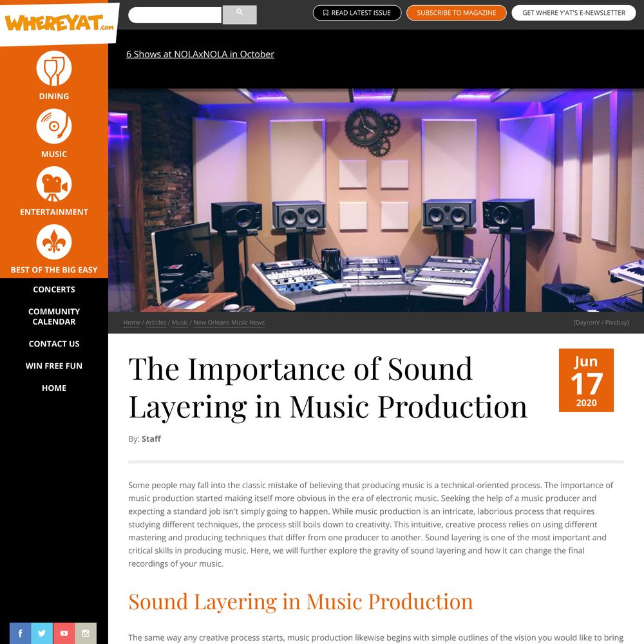Screen dimensions: 644x644
Task: Select Contact Us in the sidebar
Action: coord(54,344)
